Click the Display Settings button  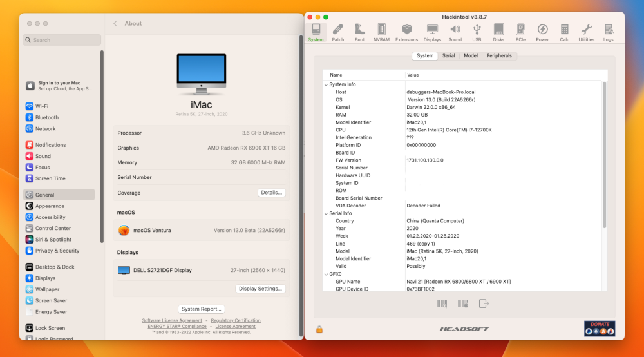click(x=260, y=289)
